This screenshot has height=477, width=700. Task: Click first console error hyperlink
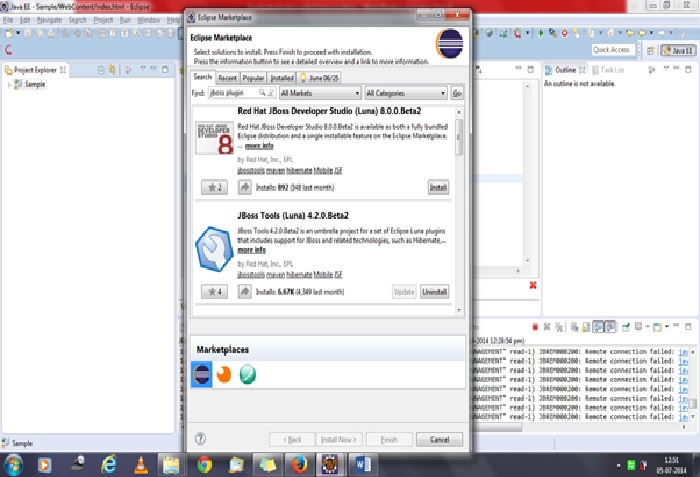[683, 352]
